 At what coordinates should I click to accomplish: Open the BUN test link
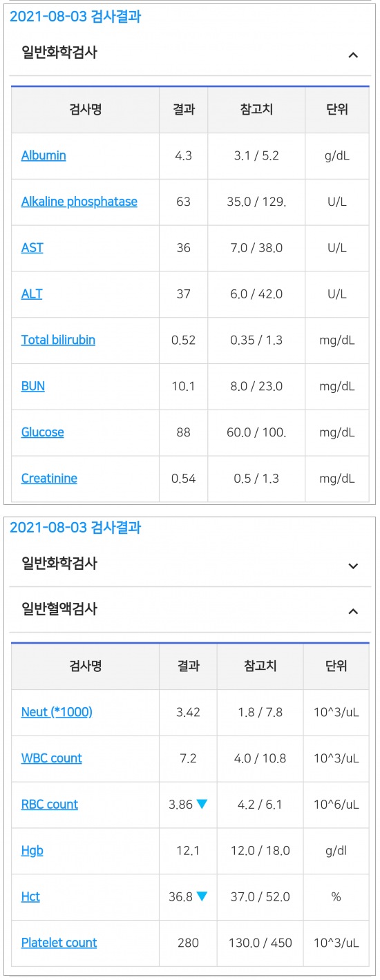pyautogui.click(x=33, y=386)
